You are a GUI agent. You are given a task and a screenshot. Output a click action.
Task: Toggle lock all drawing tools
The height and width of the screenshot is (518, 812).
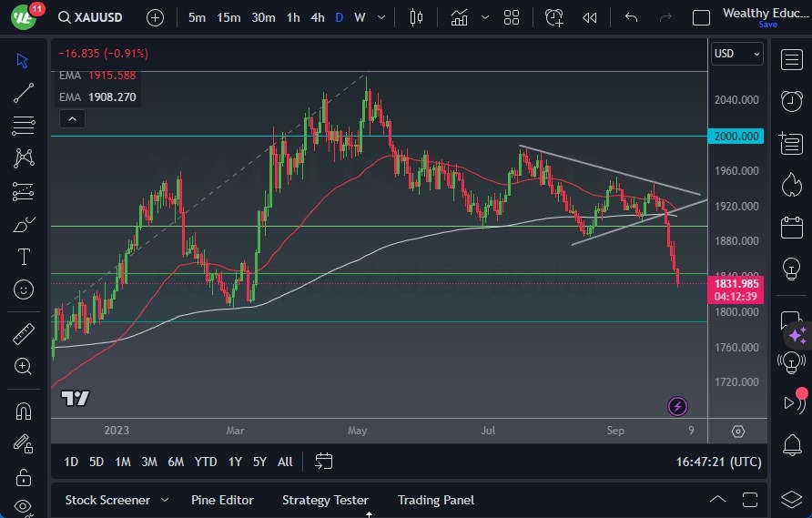[24, 477]
